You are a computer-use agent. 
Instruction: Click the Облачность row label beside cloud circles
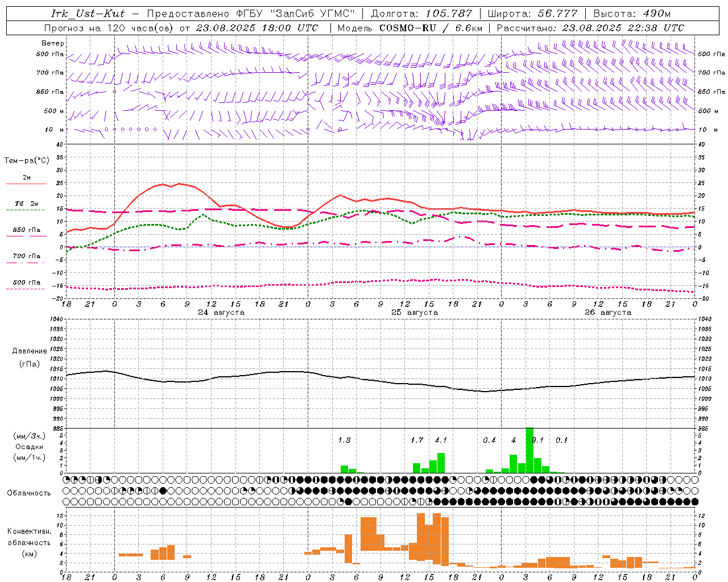tap(29, 493)
